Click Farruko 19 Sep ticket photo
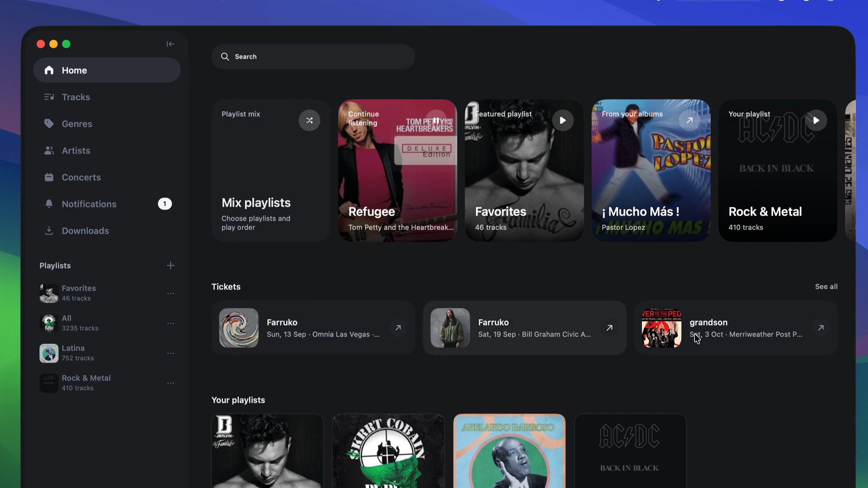Viewport: 868px width, 488px height. (x=450, y=328)
